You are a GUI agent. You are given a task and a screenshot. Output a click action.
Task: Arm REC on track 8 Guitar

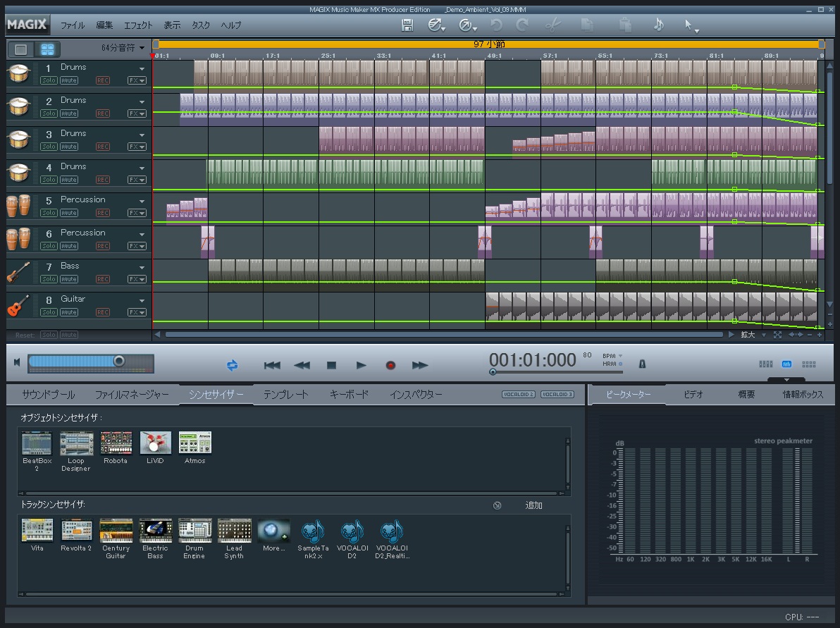103,312
